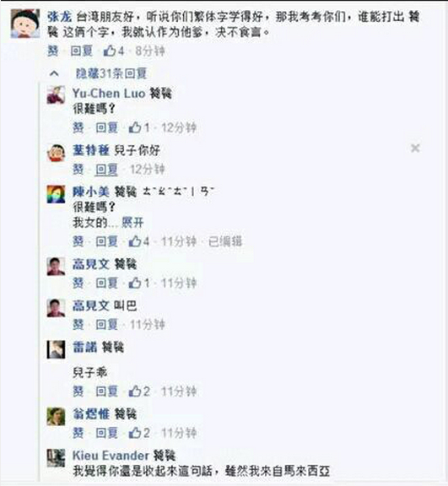The image size is (448, 486).
Task: Open 翁煜惟's profile name link
Action: tap(91, 413)
